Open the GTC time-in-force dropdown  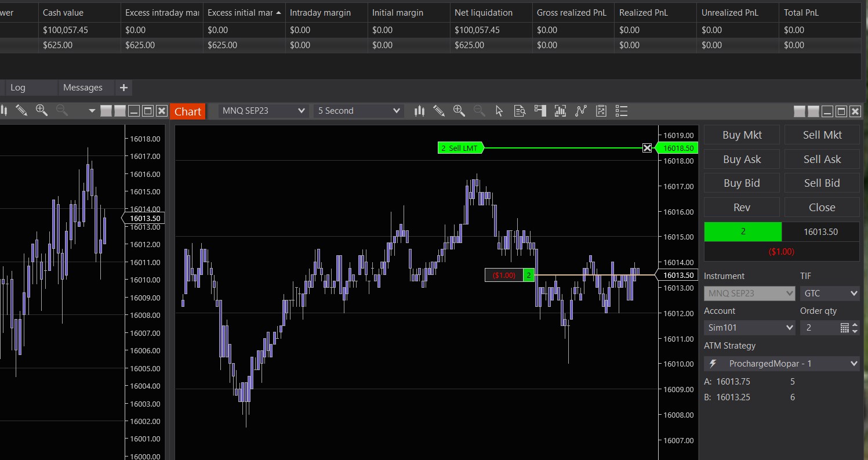pyautogui.click(x=829, y=294)
